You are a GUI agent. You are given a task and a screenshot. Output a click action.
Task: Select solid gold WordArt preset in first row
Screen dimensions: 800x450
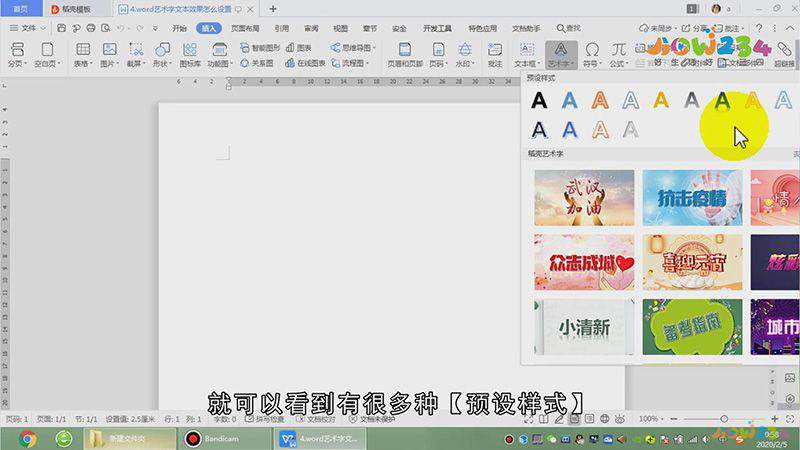coord(661,101)
